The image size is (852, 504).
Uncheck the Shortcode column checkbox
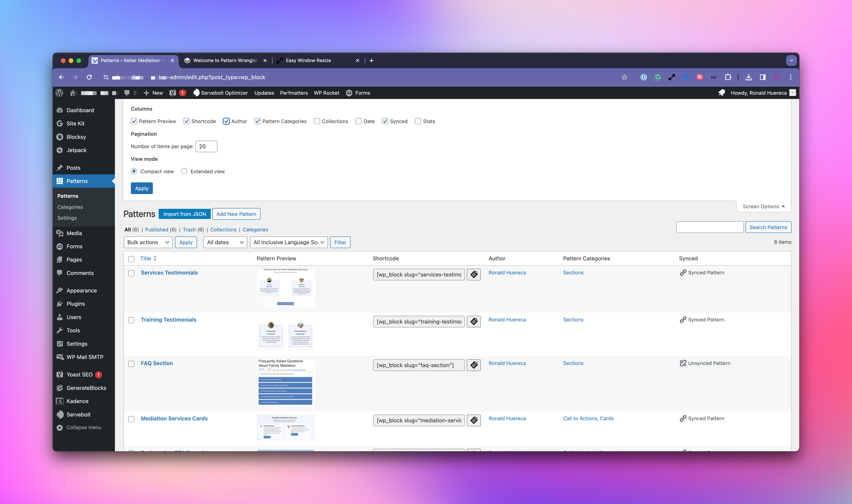pos(186,121)
